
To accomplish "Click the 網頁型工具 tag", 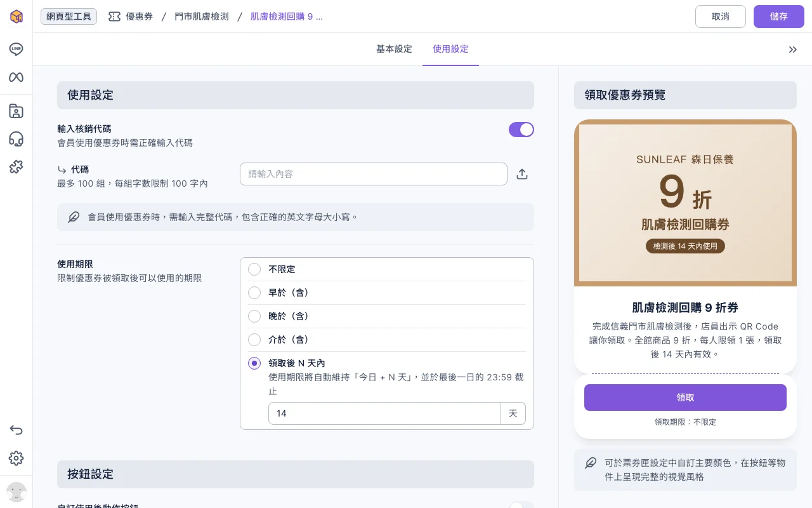I will (69, 17).
